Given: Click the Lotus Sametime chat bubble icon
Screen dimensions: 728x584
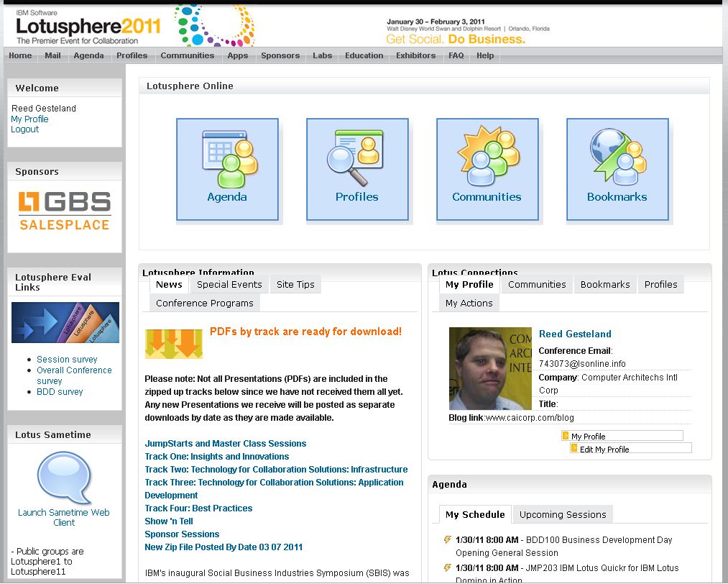Looking at the screenshot, I should click(64, 478).
